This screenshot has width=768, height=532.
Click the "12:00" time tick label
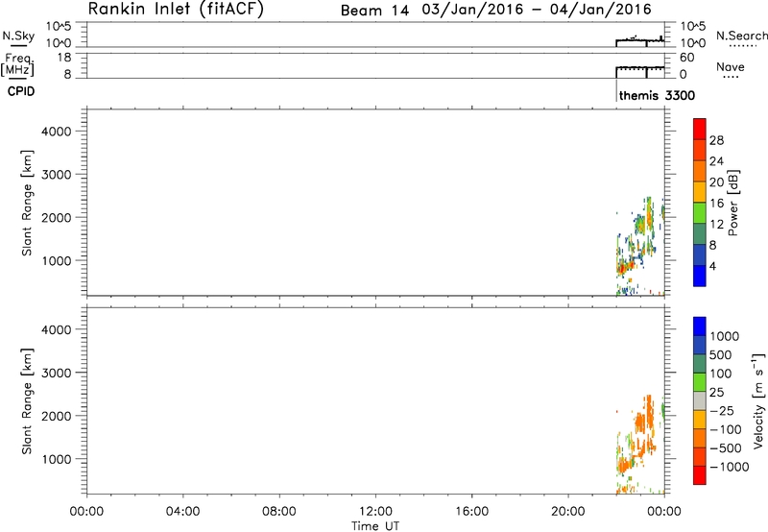click(375, 512)
